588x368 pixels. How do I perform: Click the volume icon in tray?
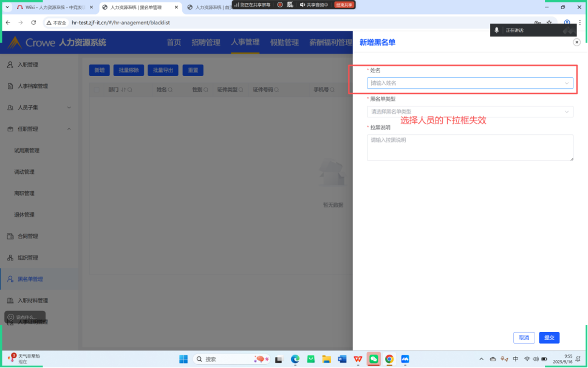coord(536,359)
